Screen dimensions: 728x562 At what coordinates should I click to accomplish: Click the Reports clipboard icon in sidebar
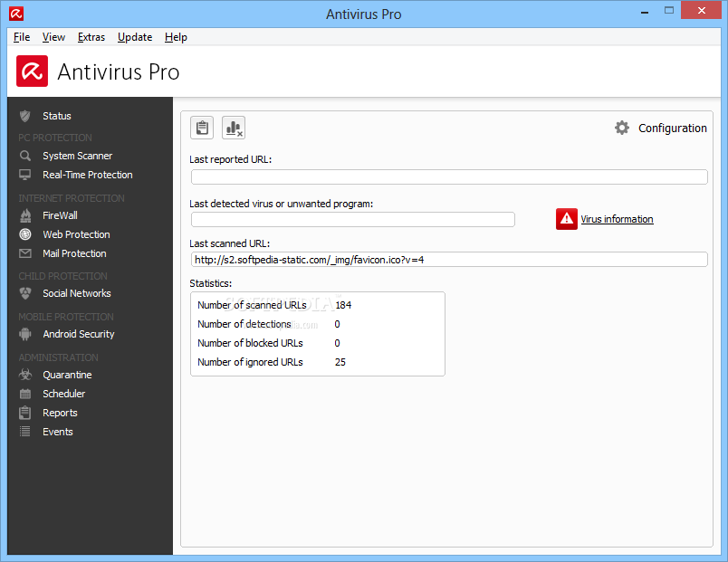pos(25,413)
